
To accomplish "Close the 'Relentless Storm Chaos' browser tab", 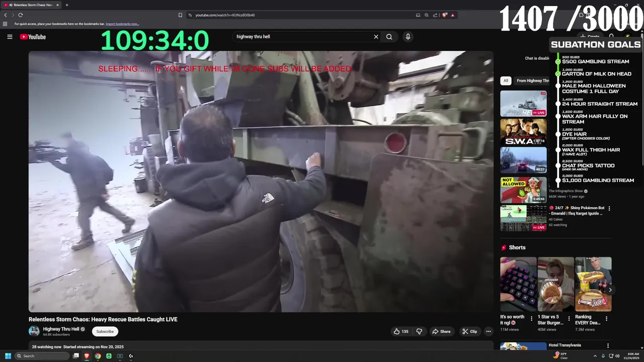I will (57, 5).
